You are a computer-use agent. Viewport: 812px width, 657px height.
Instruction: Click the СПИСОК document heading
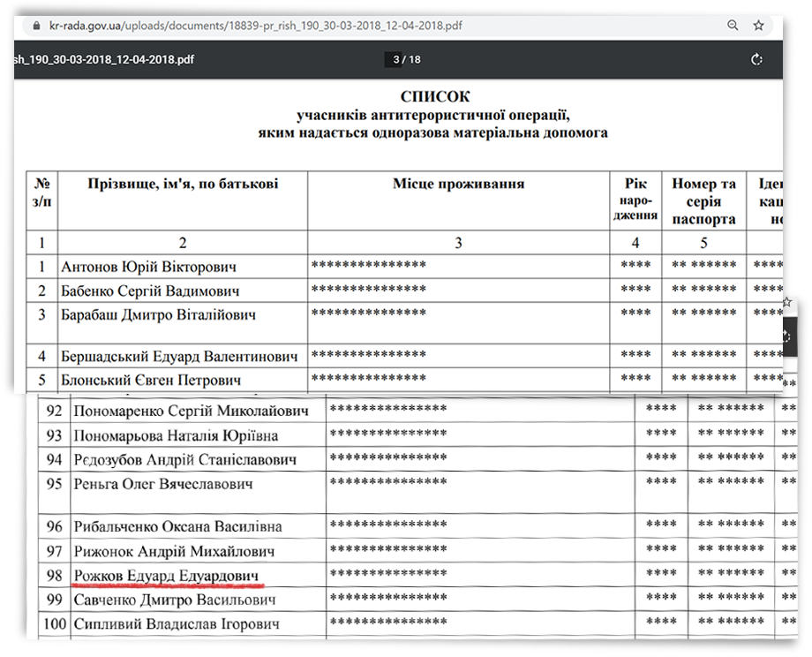(435, 97)
